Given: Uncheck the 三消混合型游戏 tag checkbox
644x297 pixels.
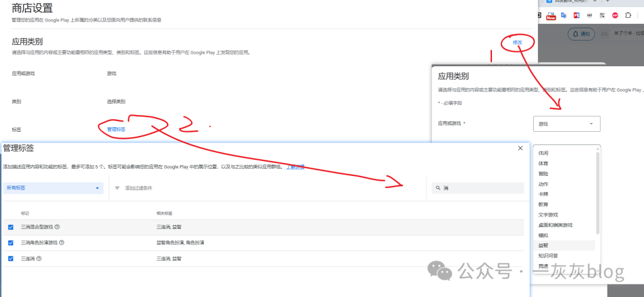Looking at the screenshot, I should (11, 227).
